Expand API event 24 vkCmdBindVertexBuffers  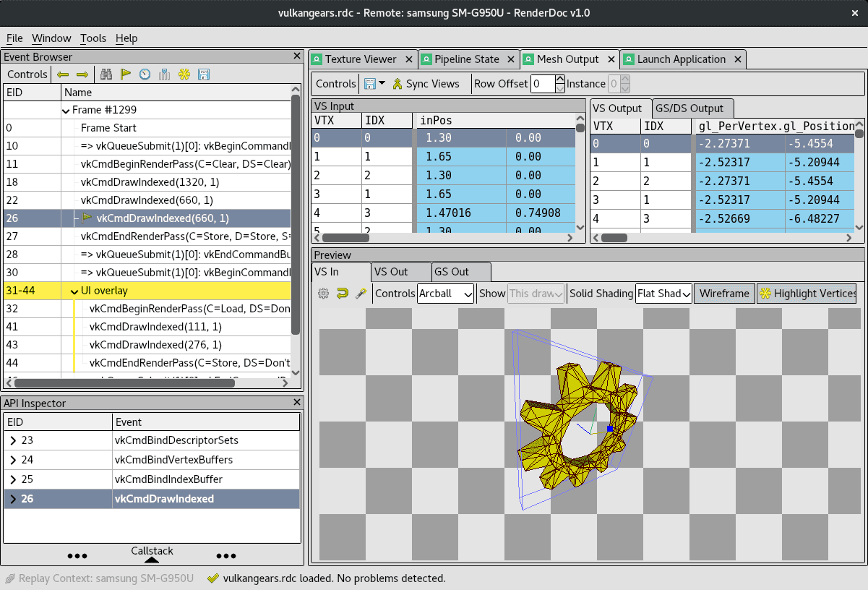coord(13,460)
